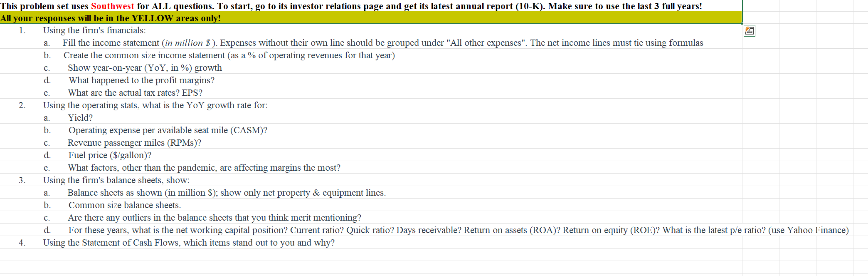Image resolution: width=868 pixels, height=276 pixels.
Task: Select the red word "Southwest" in the heading
Action: click(112, 6)
